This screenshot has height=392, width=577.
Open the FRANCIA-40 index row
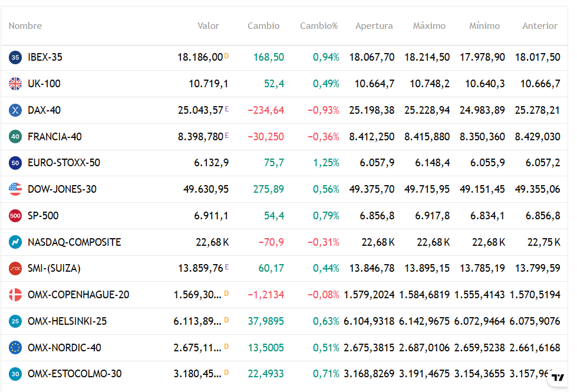tap(55, 137)
